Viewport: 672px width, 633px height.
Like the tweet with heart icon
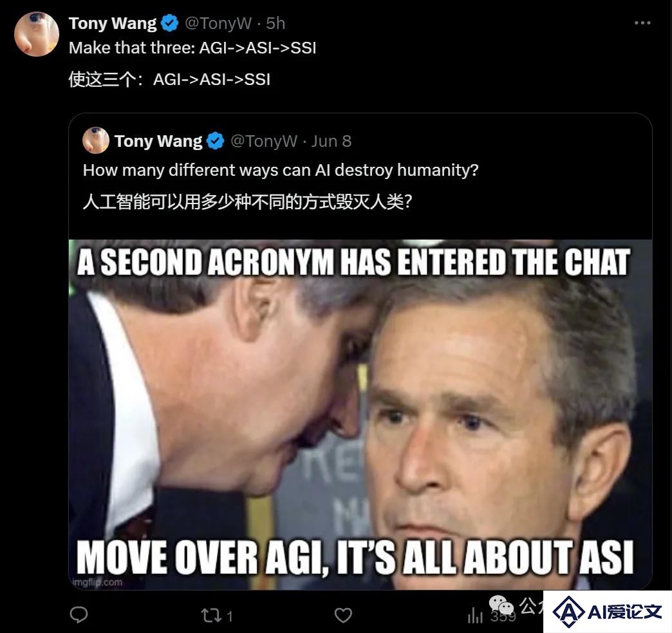pyautogui.click(x=343, y=616)
